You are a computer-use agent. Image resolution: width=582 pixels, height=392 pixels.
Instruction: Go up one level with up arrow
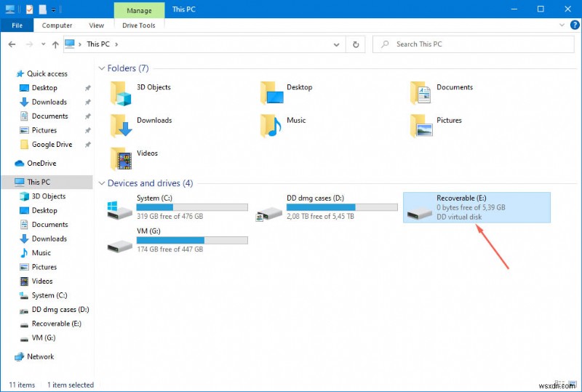click(55, 44)
